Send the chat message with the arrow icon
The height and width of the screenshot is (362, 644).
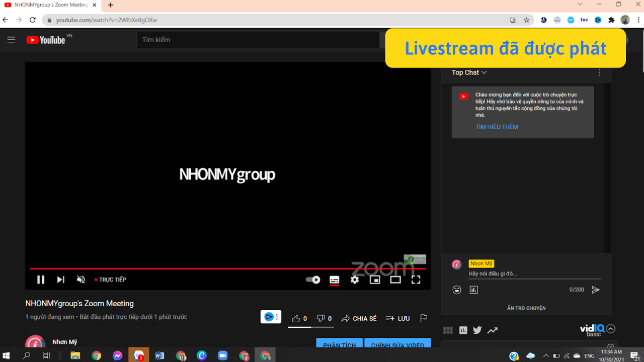[596, 290]
